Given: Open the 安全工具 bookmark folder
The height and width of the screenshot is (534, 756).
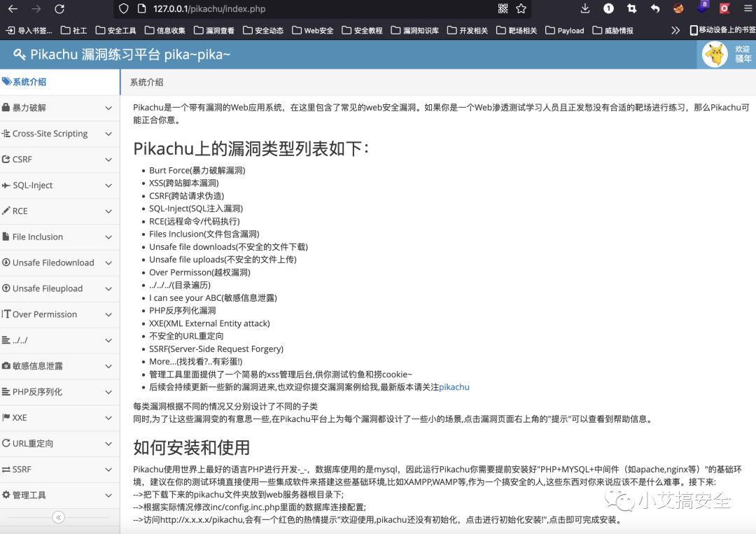Looking at the screenshot, I should [x=115, y=30].
